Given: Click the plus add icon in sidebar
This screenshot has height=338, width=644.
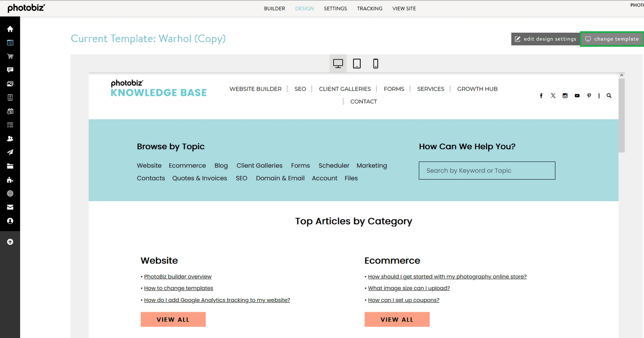Looking at the screenshot, I should (10, 242).
